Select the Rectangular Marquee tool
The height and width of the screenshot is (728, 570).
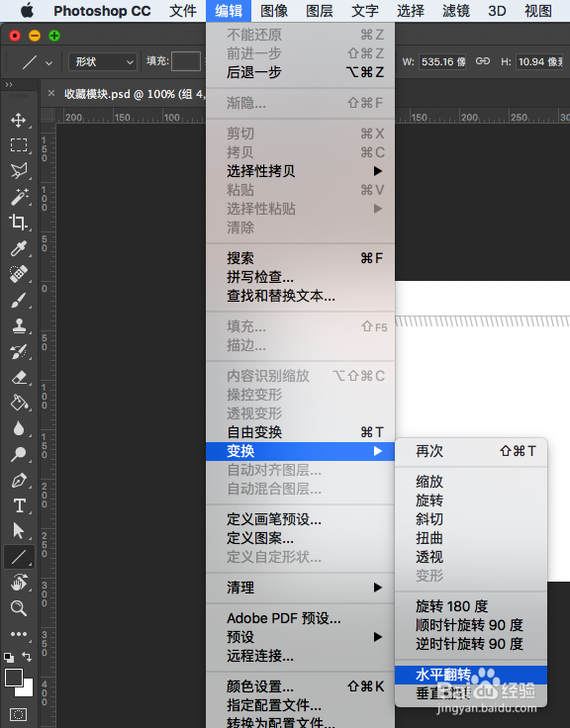pyautogui.click(x=19, y=144)
